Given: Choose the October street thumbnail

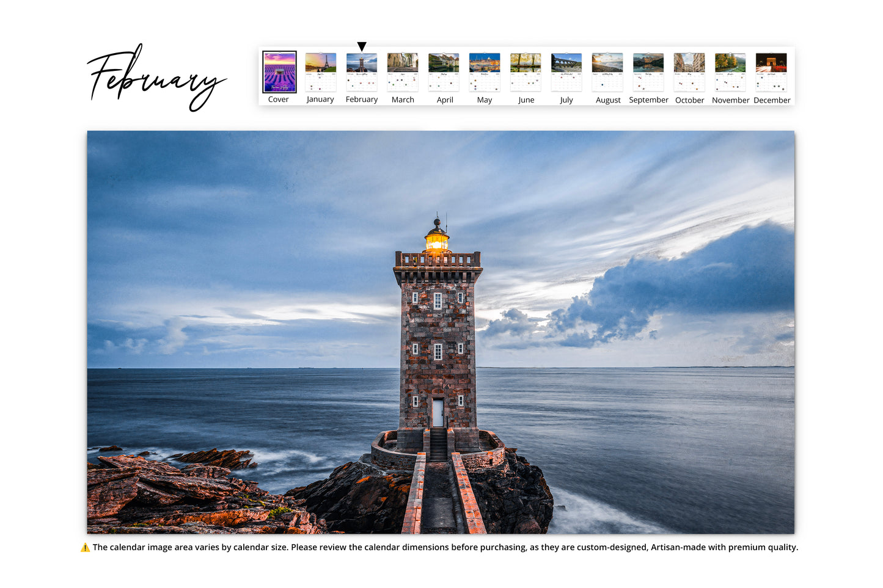Looking at the screenshot, I should (x=689, y=72).
